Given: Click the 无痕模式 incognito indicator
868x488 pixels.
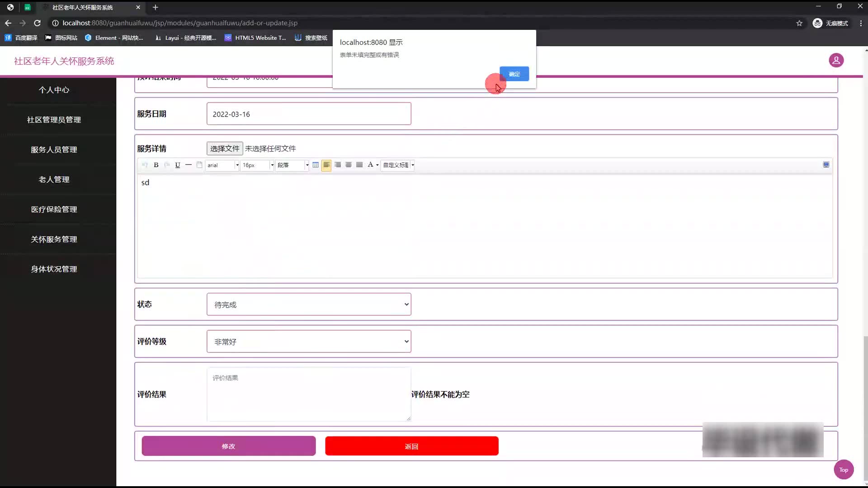Looking at the screenshot, I should pos(830,23).
